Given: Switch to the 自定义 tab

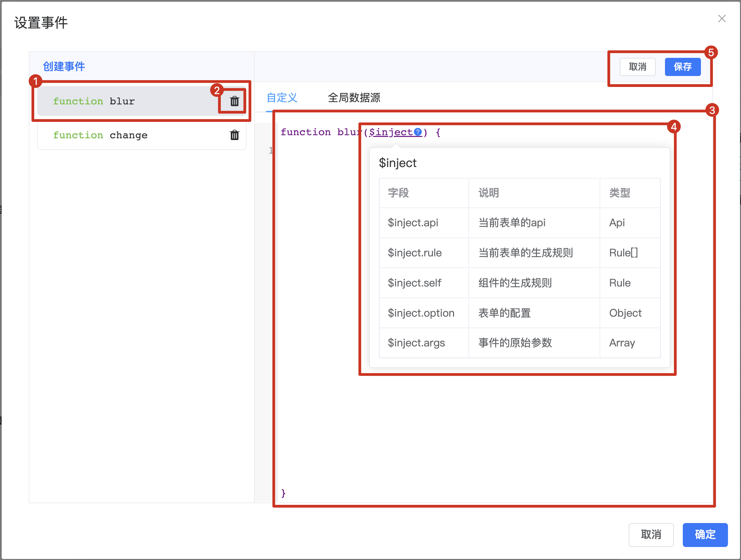Looking at the screenshot, I should pos(282,98).
